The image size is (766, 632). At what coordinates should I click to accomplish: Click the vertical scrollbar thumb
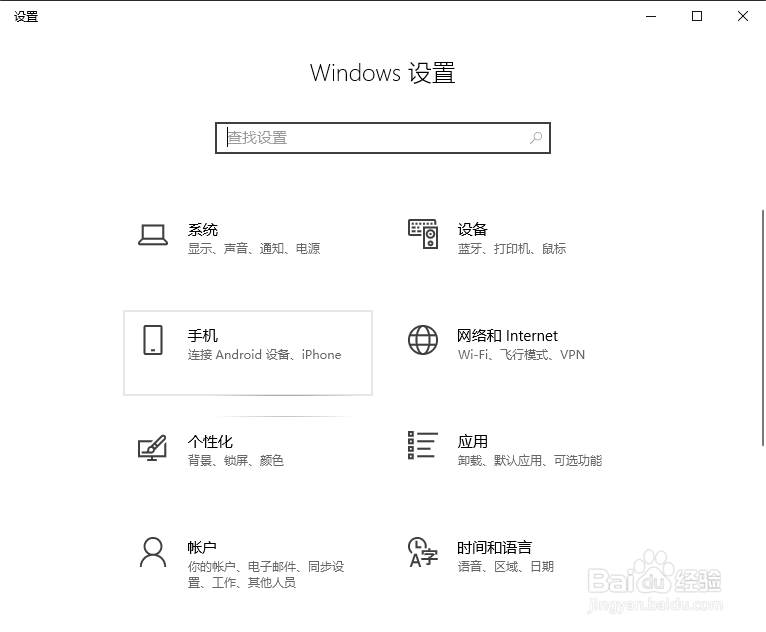pyautogui.click(x=763, y=328)
